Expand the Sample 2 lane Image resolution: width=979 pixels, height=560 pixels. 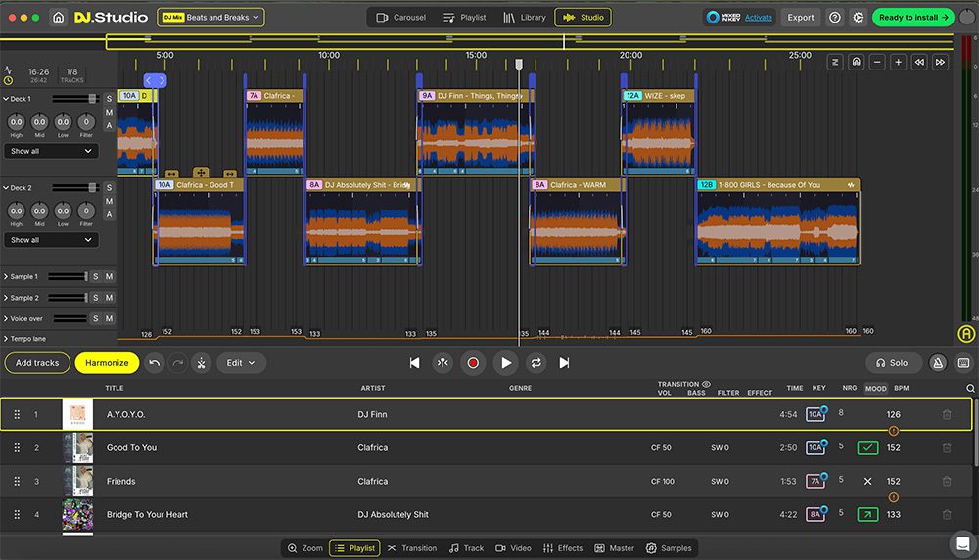pyautogui.click(x=6, y=298)
